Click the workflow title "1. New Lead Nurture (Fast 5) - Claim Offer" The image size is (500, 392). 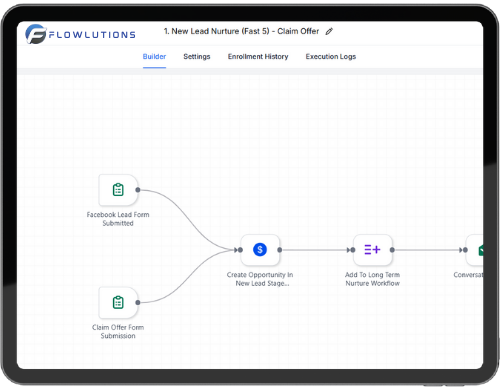click(x=241, y=31)
